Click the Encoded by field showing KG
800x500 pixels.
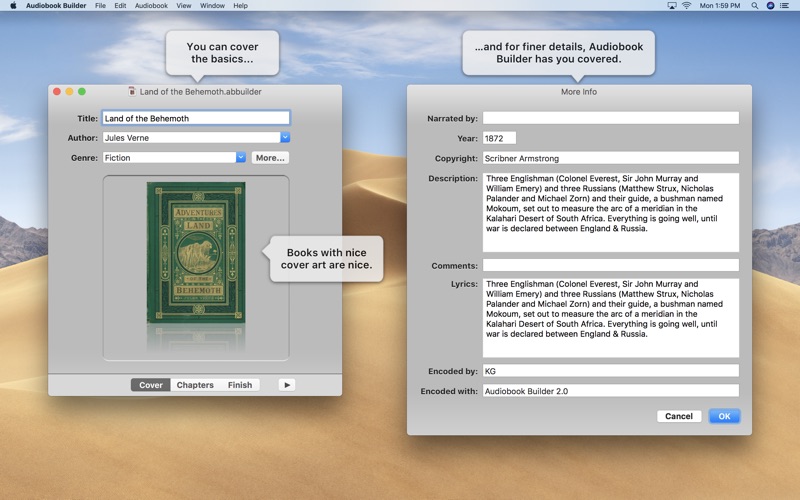coord(611,371)
